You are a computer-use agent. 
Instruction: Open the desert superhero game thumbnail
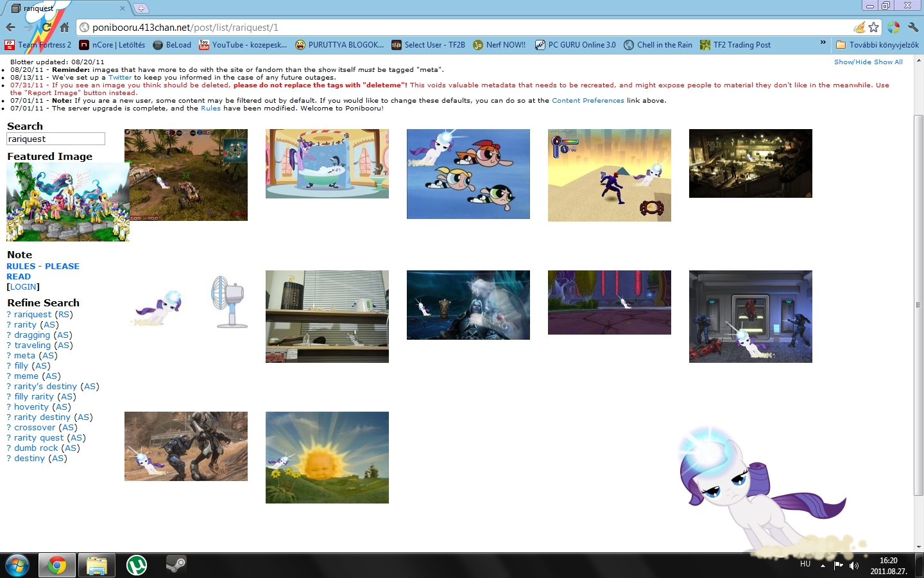coord(610,175)
